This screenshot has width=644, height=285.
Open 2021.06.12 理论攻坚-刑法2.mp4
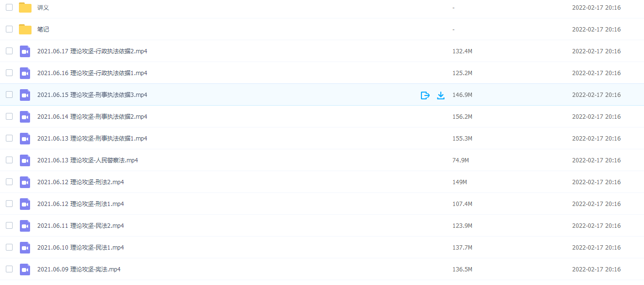click(x=80, y=182)
